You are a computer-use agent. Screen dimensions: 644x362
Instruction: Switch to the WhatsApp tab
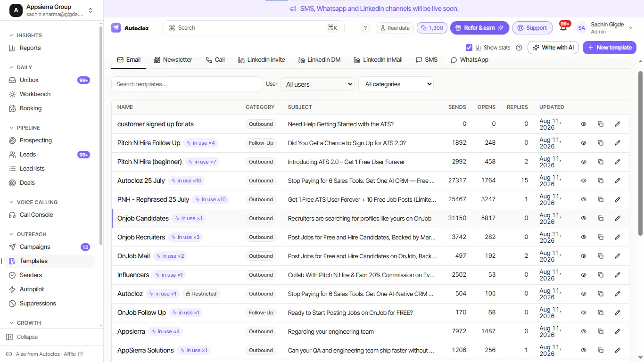[470, 60]
